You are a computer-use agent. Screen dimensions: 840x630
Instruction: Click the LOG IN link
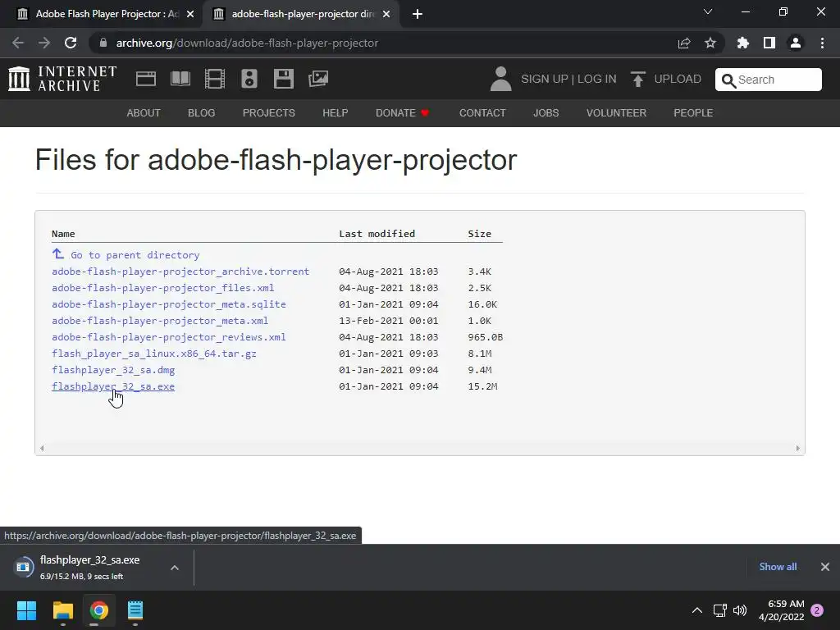coord(597,79)
